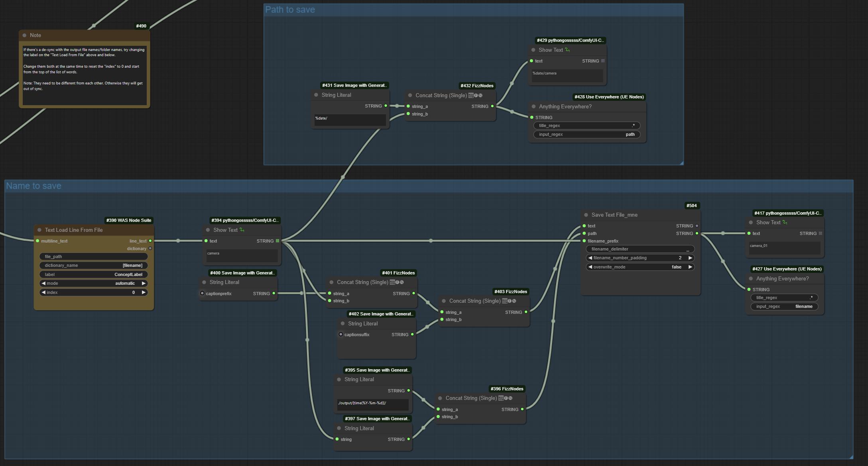
Task: Collapse the String Literal node with ./output/ path
Action: click(339, 380)
